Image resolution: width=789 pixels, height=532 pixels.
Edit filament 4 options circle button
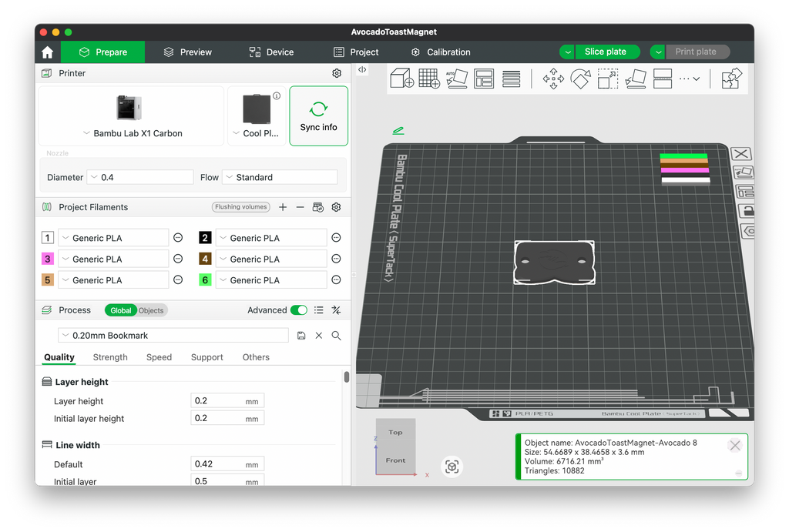coord(336,259)
